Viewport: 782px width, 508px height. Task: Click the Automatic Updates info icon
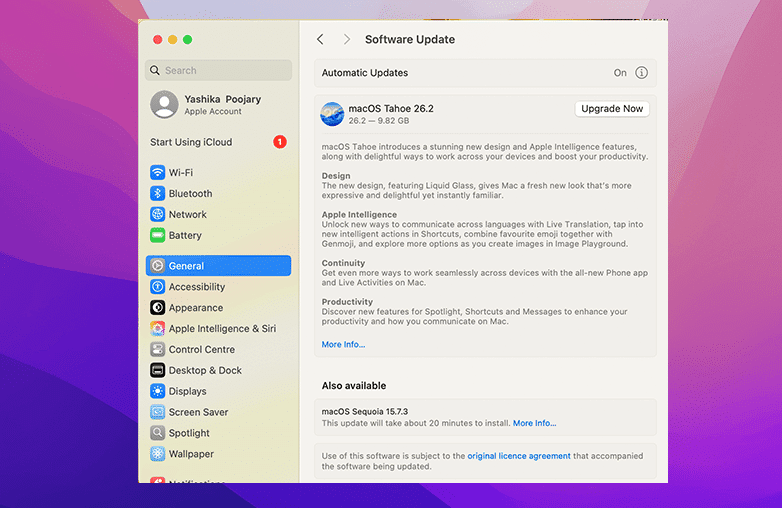[x=641, y=73]
